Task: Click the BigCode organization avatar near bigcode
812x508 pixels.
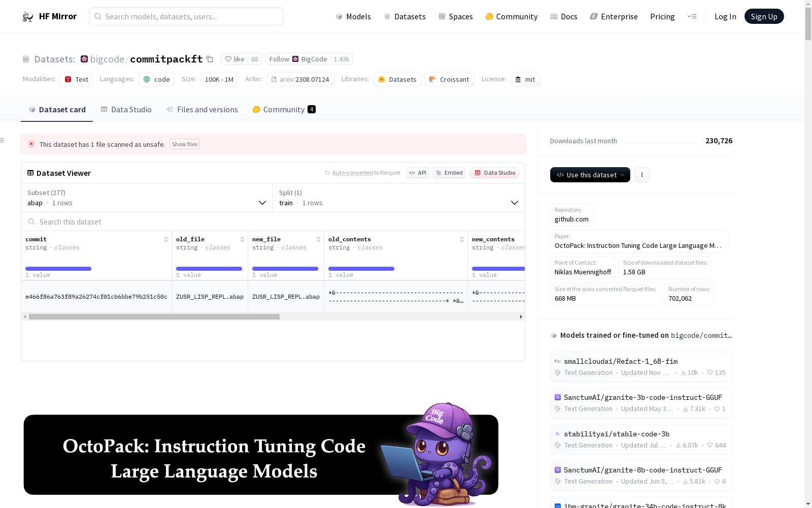Action: [84, 59]
